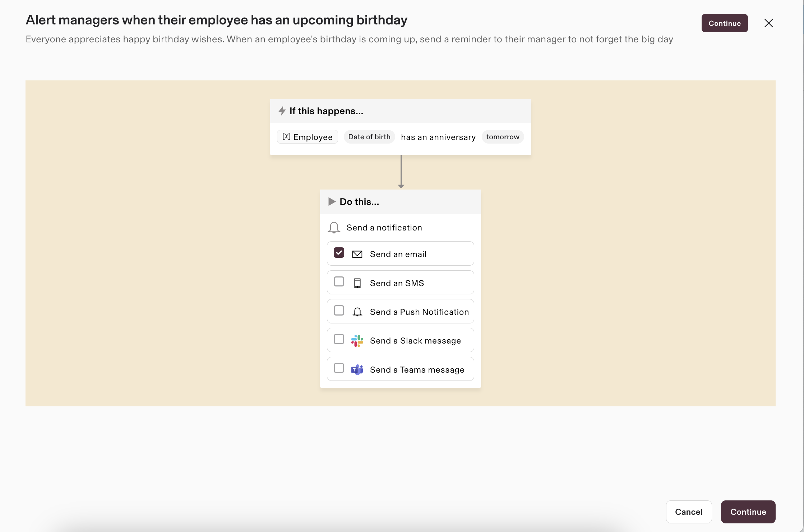Image resolution: width=804 pixels, height=532 pixels.
Task: Click the envelope email icon
Action: (x=357, y=254)
